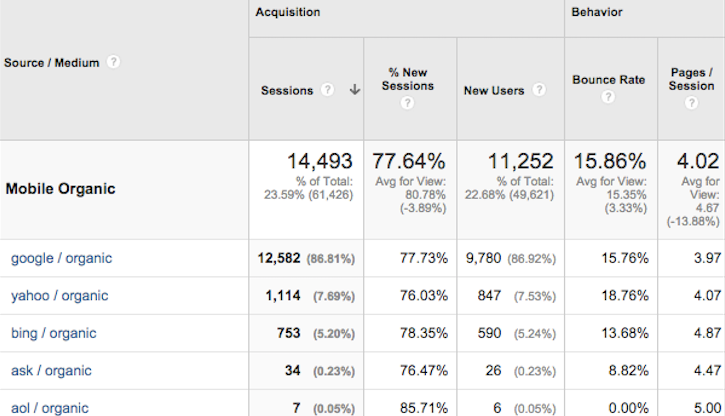Click google sessions value 12,582
This screenshot has height=416, width=725.
(279, 258)
